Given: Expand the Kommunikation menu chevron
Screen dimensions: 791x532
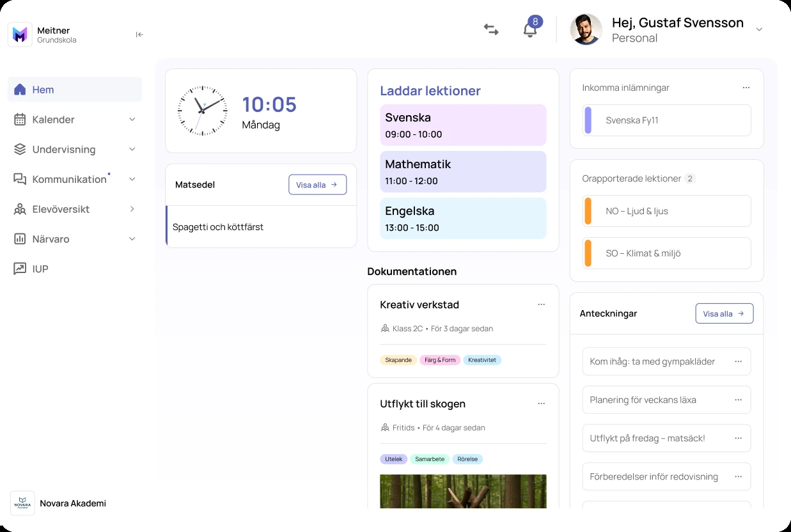Looking at the screenshot, I should [x=132, y=179].
